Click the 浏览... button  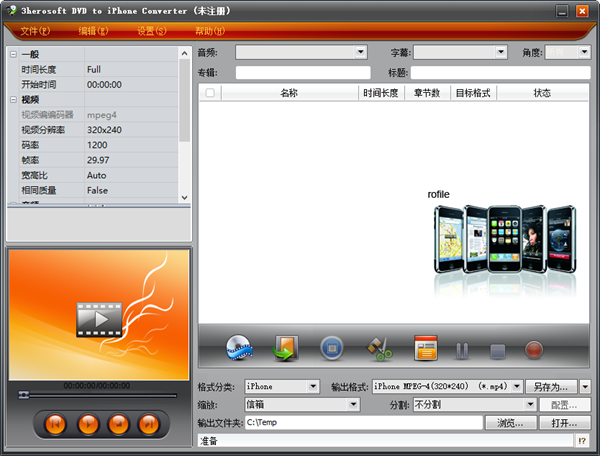click(x=510, y=423)
